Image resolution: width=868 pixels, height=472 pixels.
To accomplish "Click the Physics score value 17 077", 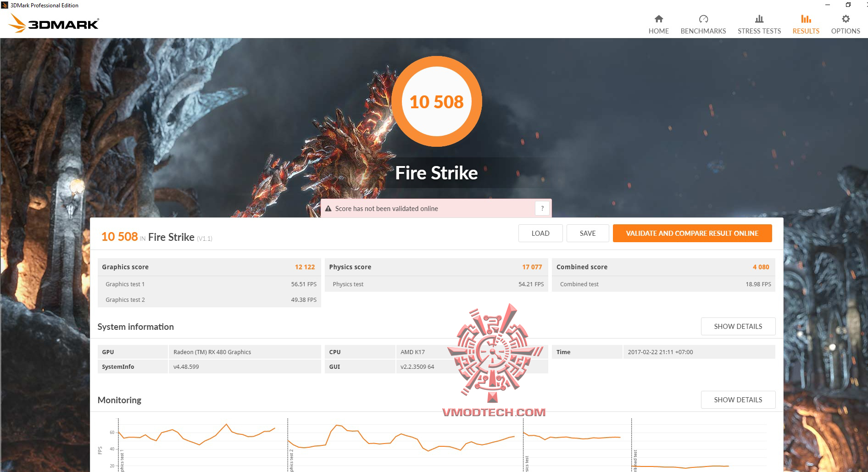I will coord(532,267).
